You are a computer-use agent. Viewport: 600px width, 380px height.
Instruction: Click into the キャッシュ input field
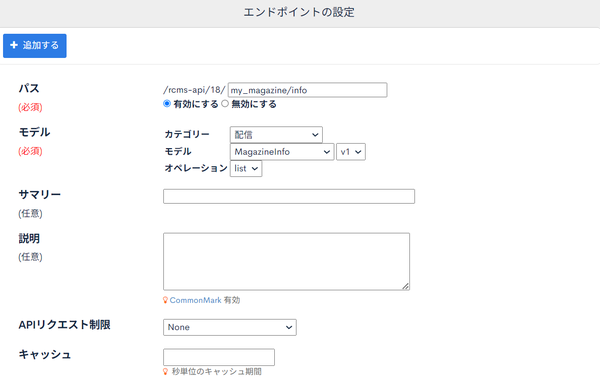pyautogui.click(x=219, y=357)
